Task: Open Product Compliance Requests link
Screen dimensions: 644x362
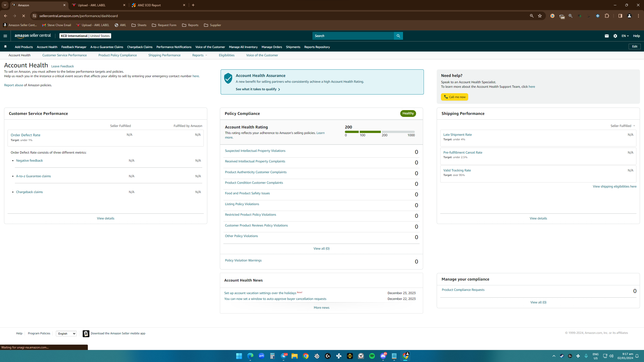Action: [463, 290]
